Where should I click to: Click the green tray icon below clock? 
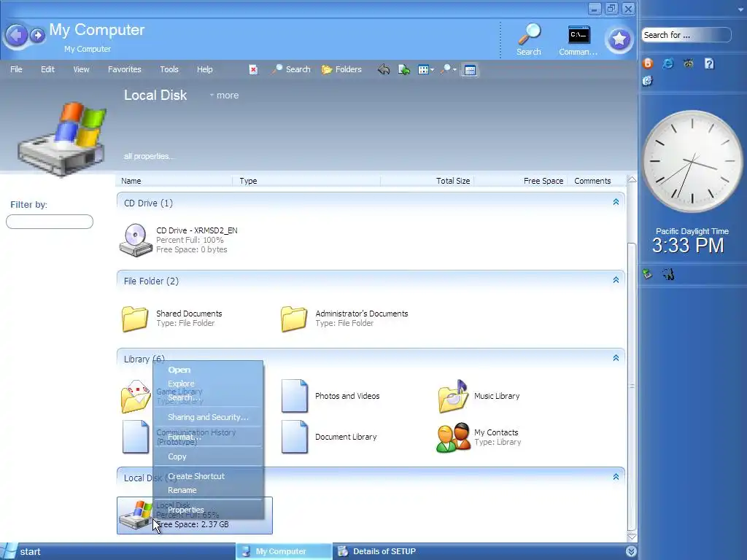coord(648,274)
